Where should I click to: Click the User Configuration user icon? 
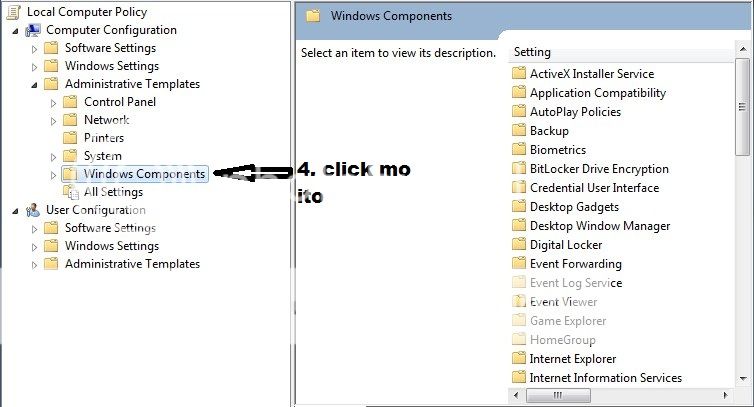[33, 210]
